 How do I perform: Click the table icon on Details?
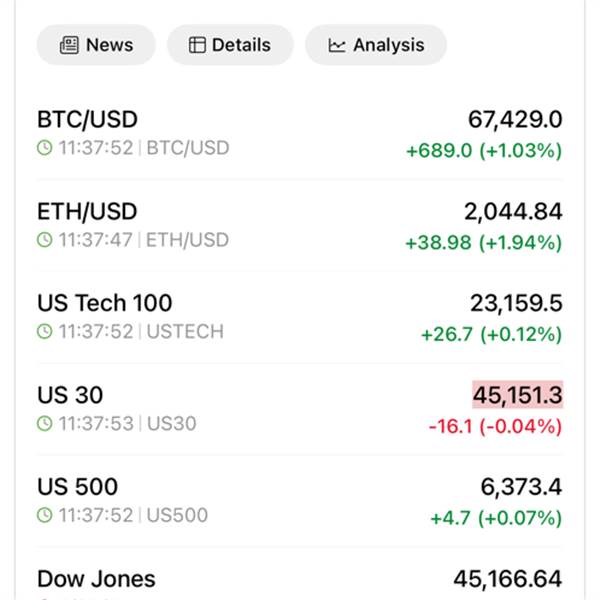pyautogui.click(x=197, y=45)
